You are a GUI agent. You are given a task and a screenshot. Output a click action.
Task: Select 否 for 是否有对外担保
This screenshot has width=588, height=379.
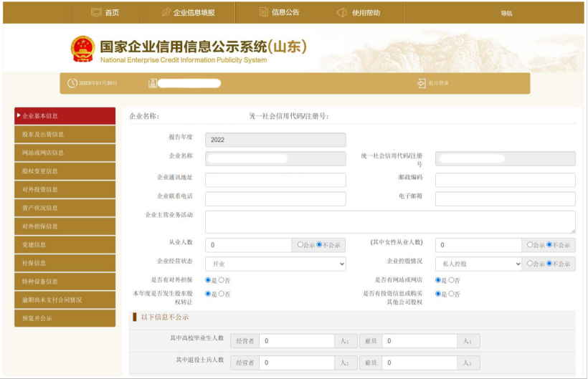click(x=221, y=280)
